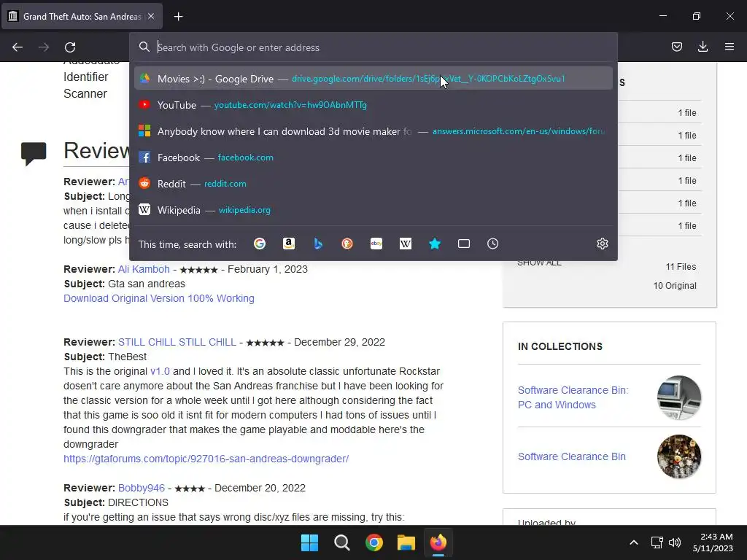
Task: Choose the Wikipedia suggestion row
Action: tap(373, 209)
